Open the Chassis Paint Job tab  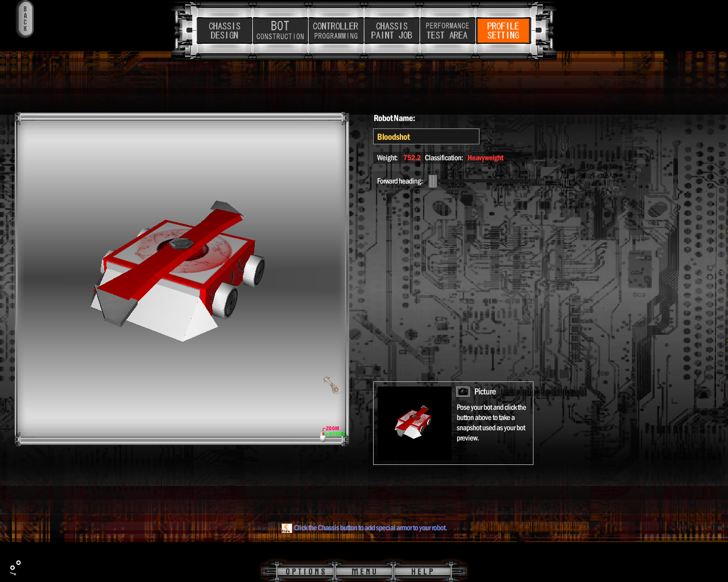[x=391, y=31]
